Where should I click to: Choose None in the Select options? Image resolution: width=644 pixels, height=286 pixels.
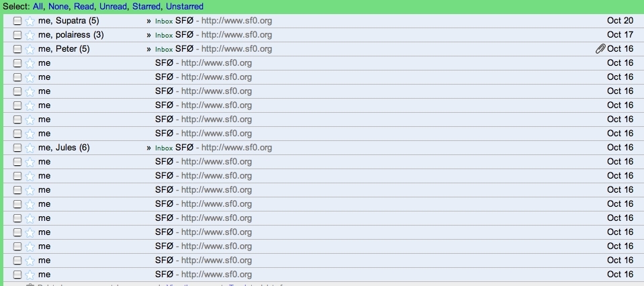(x=58, y=7)
